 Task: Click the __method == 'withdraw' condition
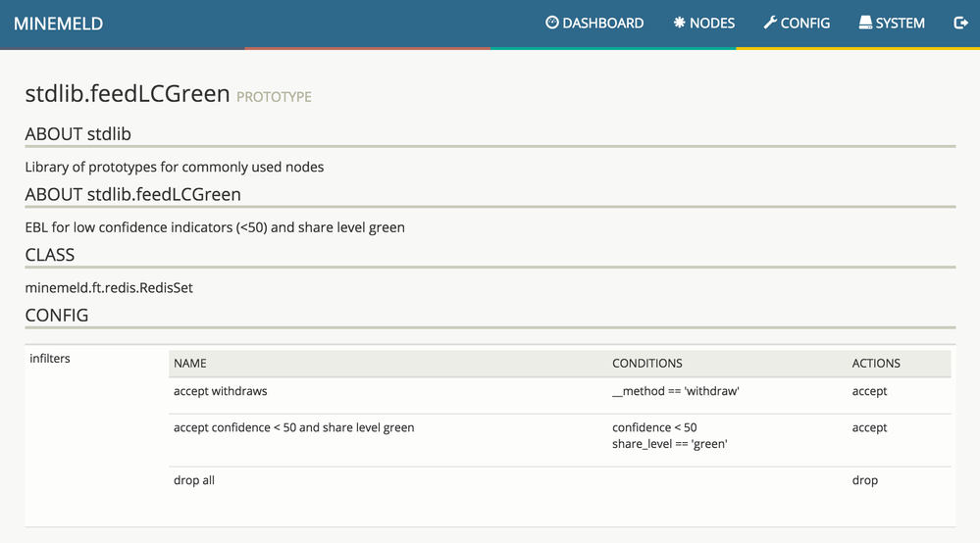click(676, 391)
